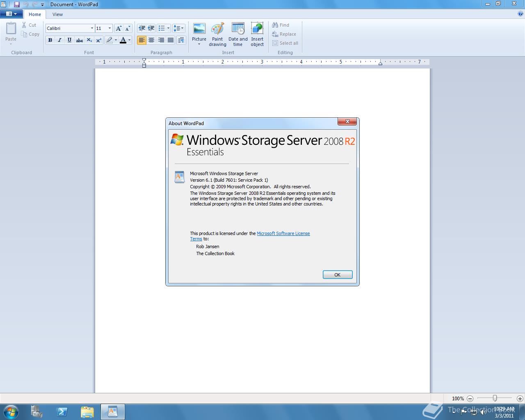The height and width of the screenshot is (420, 525).
Task: Open the WordPad Help question mark icon
Action: coord(520,14)
